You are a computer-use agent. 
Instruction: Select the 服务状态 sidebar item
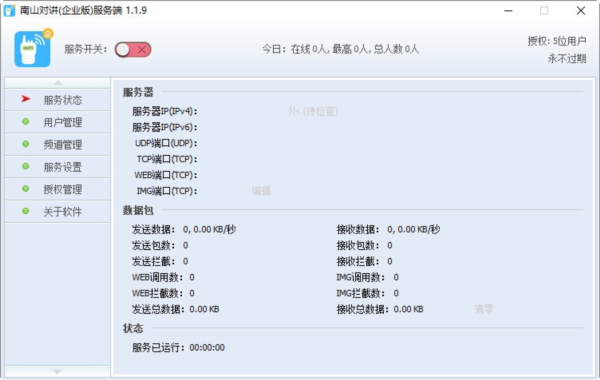pyautogui.click(x=57, y=100)
